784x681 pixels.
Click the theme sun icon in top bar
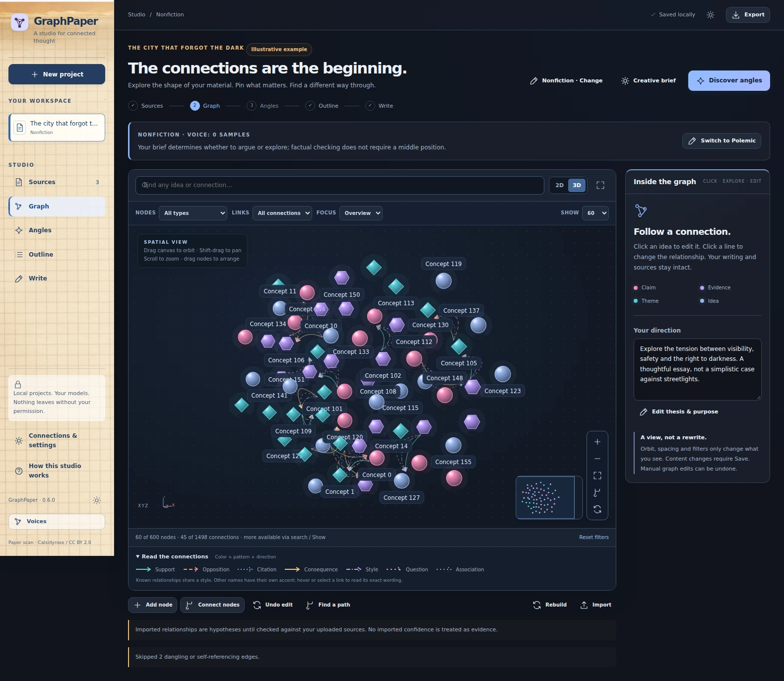point(711,15)
